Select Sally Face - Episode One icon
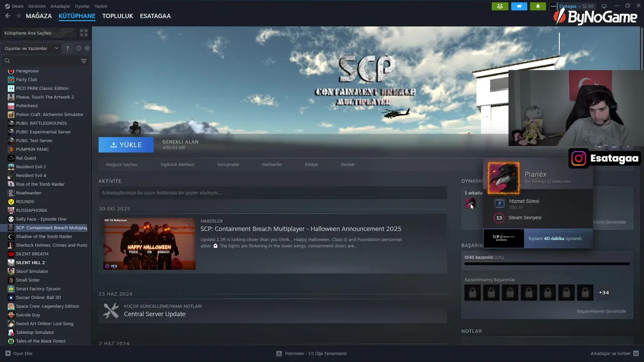Screen dimensions: 644x362 click(x=11, y=219)
